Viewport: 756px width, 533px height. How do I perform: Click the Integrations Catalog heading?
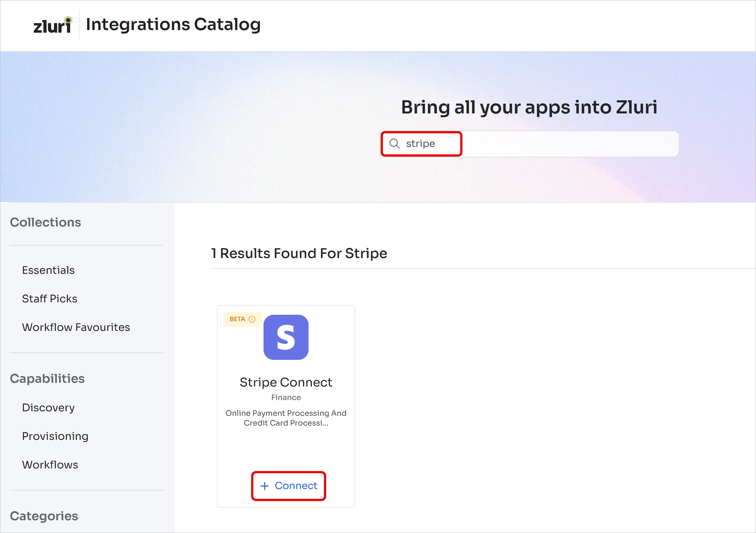point(173,25)
